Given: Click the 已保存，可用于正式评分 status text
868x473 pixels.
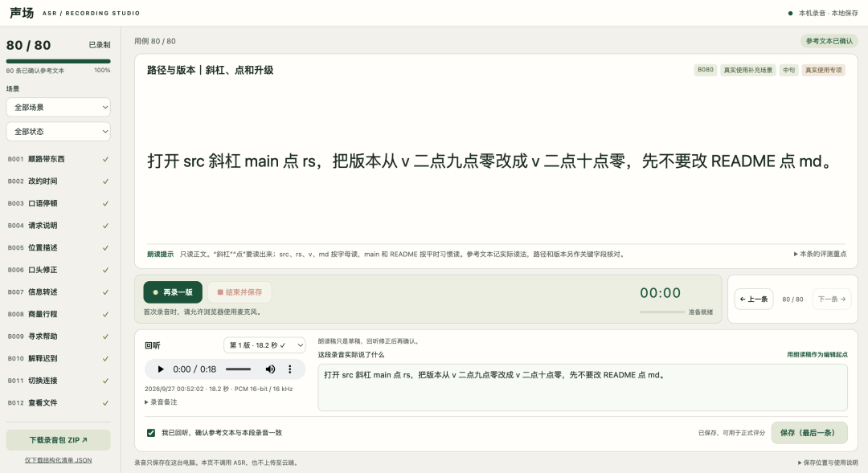Looking at the screenshot, I should click(x=731, y=433).
